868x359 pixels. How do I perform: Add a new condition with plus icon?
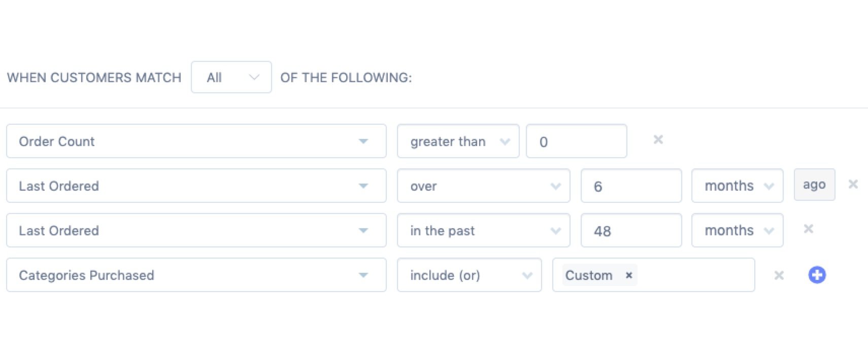pyautogui.click(x=817, y=275)
